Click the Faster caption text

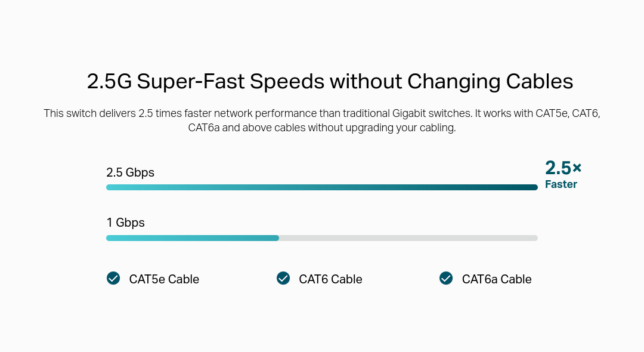pos(561,184)
